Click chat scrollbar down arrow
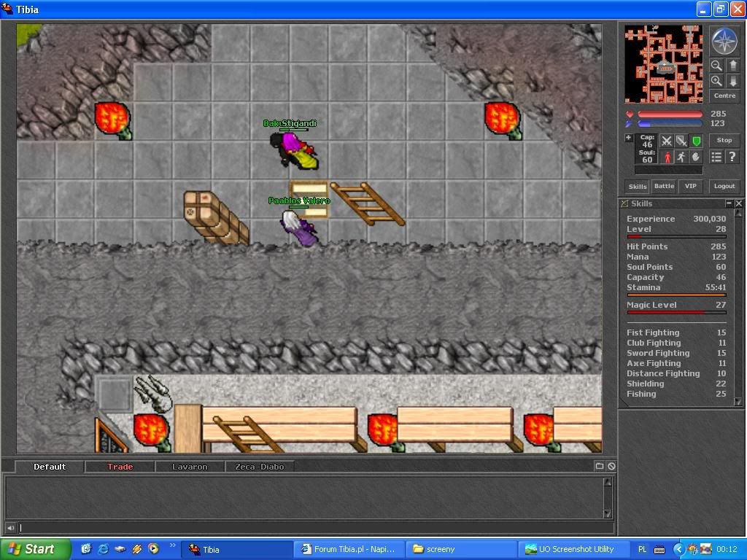Screen dimensions: 747x560 pos(608,513)
